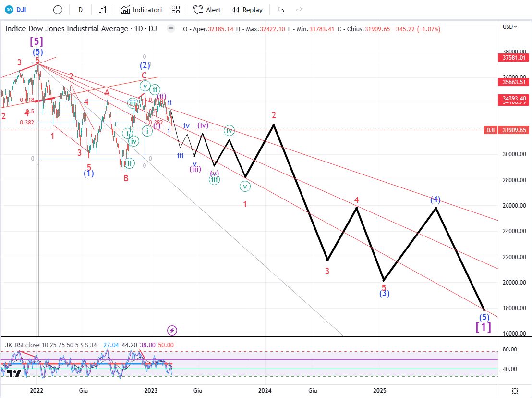Screen dimensions: 532x398
Task: Undo the last chart action
Action: (280, 10)
